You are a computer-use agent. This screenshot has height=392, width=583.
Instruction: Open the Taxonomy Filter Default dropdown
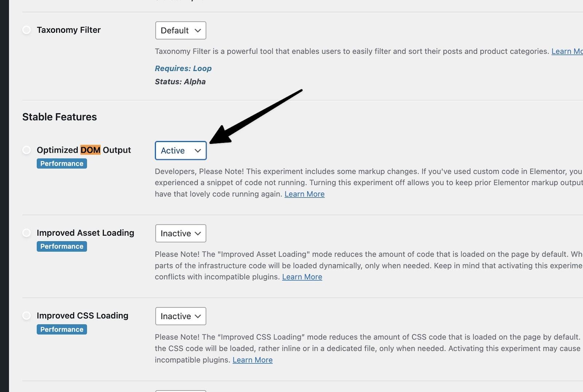click(181, 31)
